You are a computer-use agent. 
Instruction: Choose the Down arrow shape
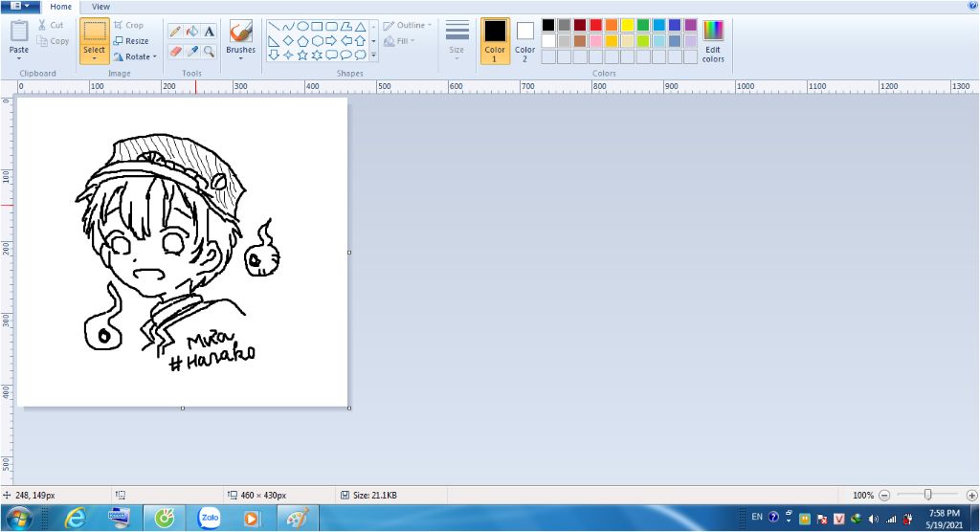pos(274,55)
